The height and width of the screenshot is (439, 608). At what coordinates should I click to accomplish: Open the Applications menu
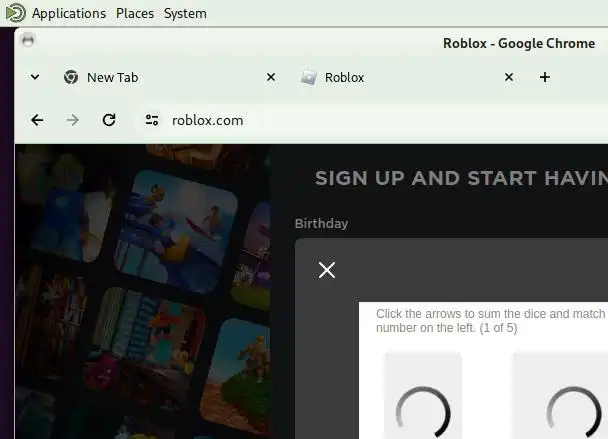(69, 14)
